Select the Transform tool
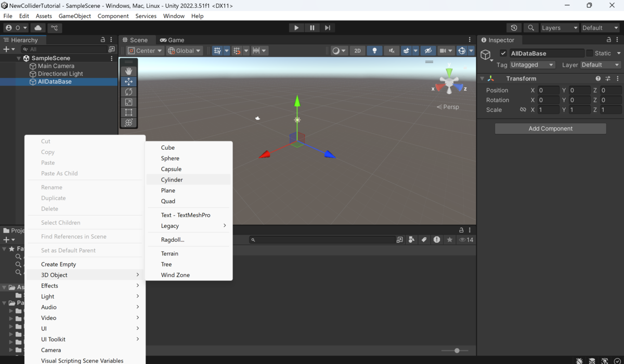 (x=128, y=123)
